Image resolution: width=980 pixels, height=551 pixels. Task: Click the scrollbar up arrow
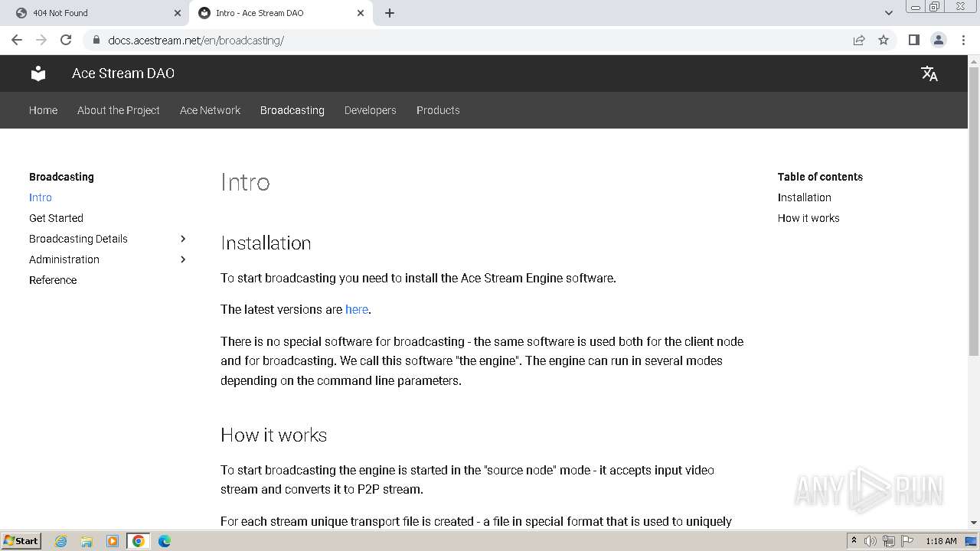tap(974, 60)
